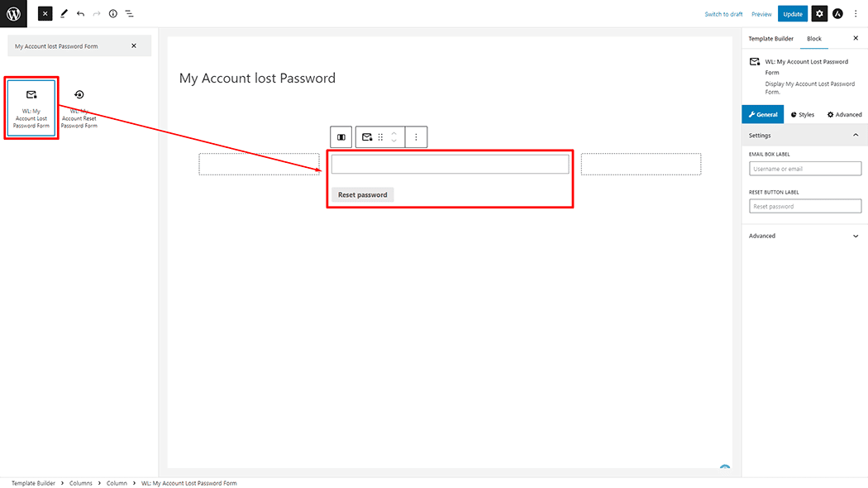Click Switch to draft link
This screenshot has width=868, height=488.
coord(723,14)
